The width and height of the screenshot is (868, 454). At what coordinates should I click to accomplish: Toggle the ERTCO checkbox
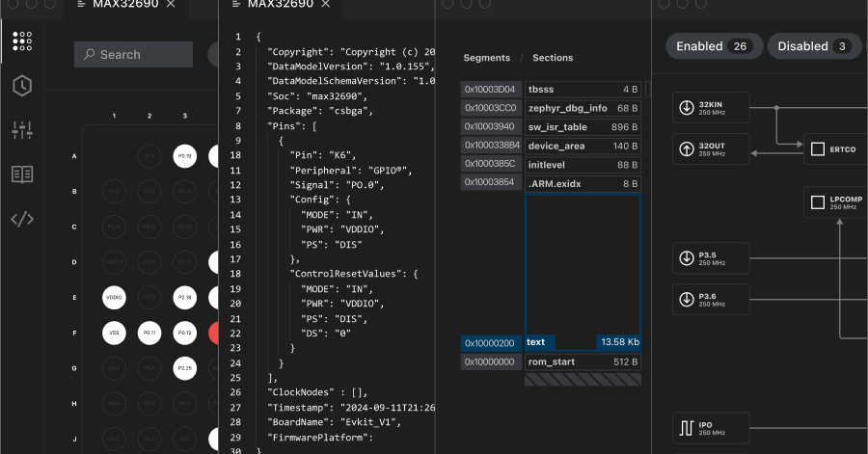(817, 149)
